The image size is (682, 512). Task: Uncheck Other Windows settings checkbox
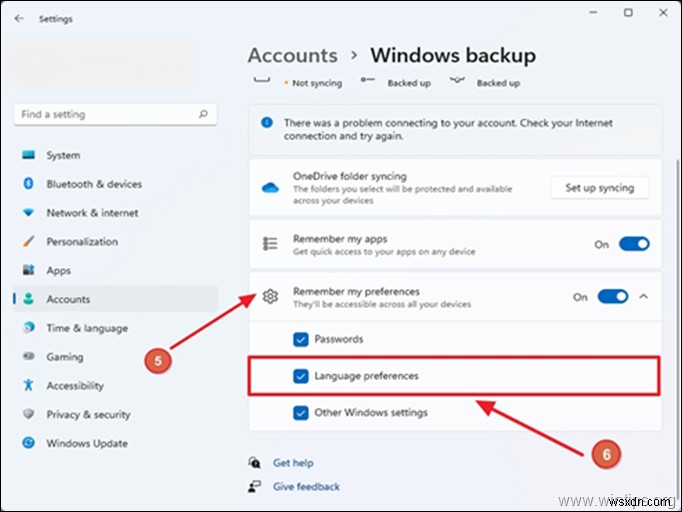click(x=301, y=412)
